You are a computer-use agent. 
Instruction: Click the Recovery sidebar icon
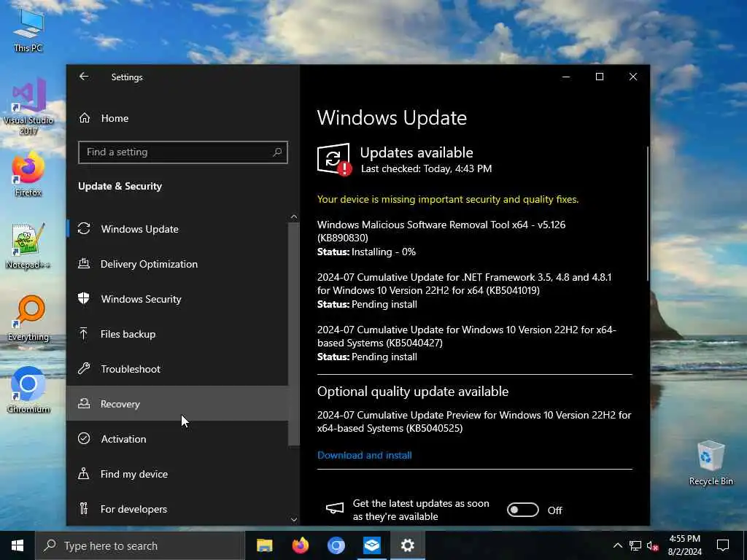click(84, 404)
